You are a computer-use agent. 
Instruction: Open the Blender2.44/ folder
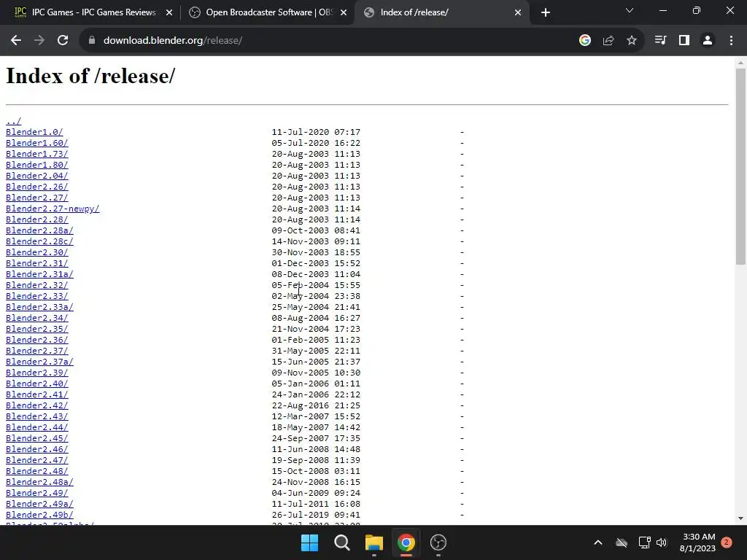36,427
